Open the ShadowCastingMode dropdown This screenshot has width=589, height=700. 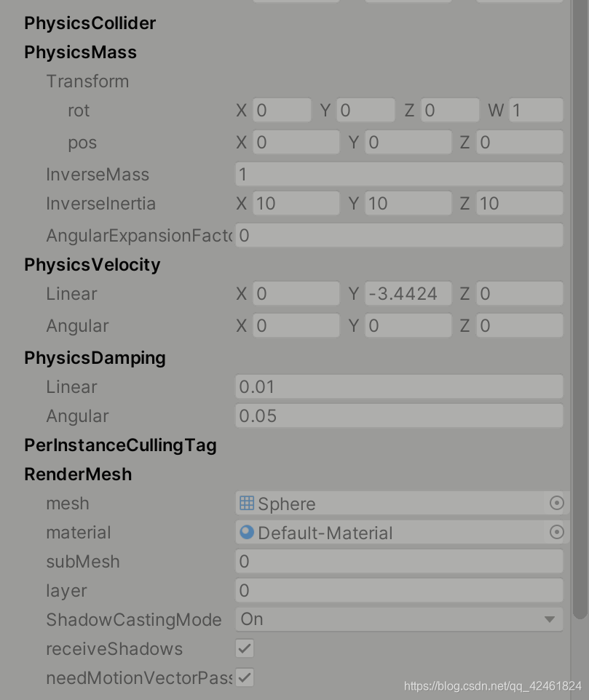(x=399, y=619)
